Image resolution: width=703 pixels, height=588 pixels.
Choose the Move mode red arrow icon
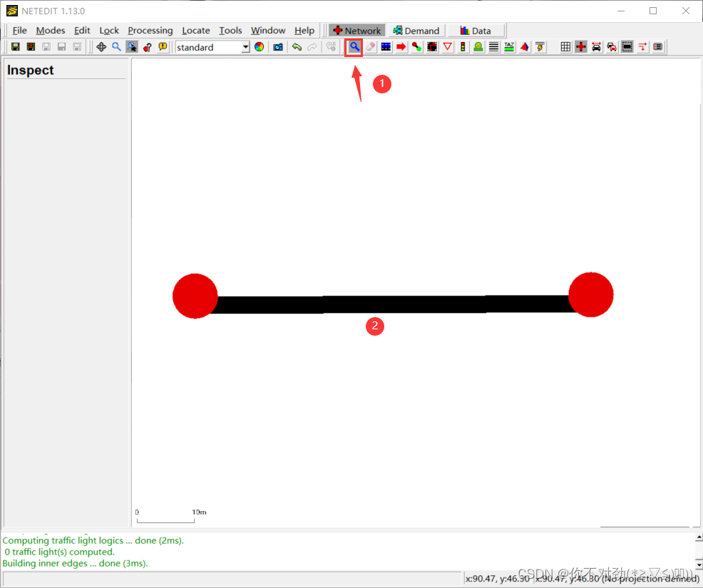point(401,46)
